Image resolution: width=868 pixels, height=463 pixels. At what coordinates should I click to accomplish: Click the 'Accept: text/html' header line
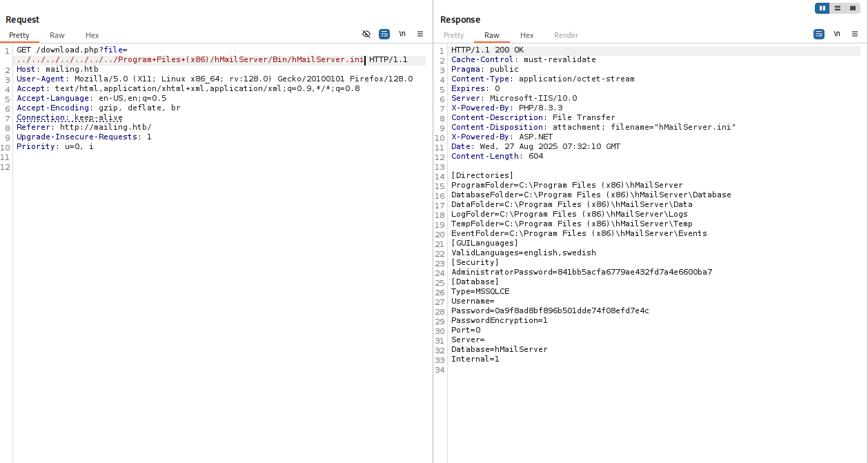click(x=188, y=88)
